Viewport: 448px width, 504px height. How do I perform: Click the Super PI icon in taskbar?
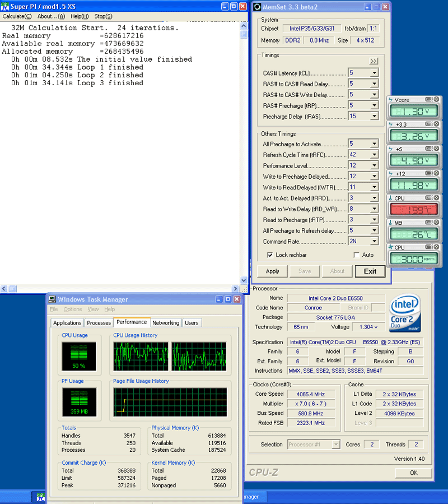(x=41, y=497)
